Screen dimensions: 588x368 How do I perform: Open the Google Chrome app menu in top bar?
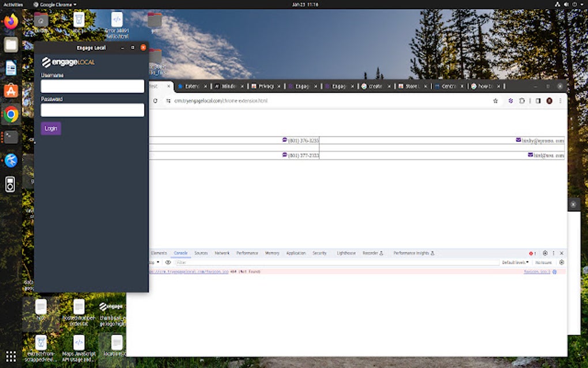55,5
